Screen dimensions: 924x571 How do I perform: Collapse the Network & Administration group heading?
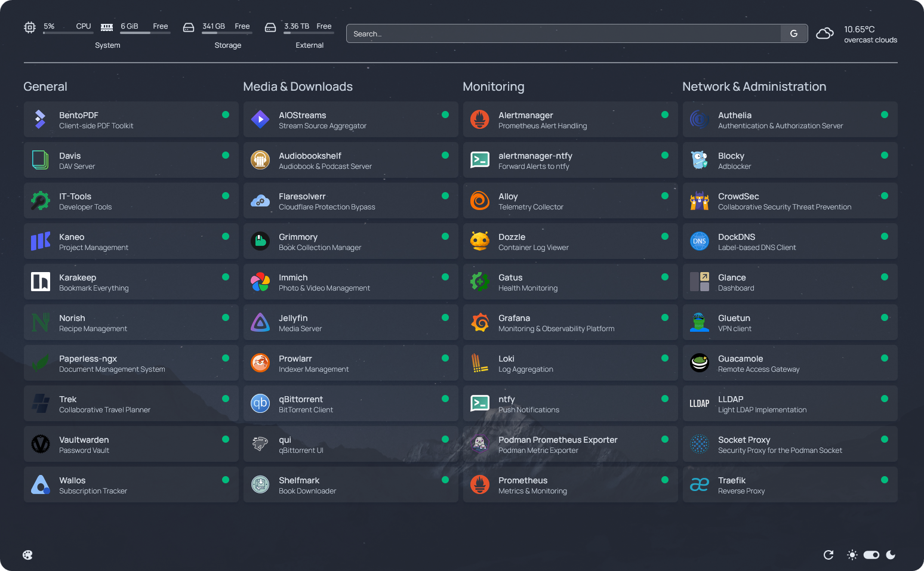click(754, 87)
